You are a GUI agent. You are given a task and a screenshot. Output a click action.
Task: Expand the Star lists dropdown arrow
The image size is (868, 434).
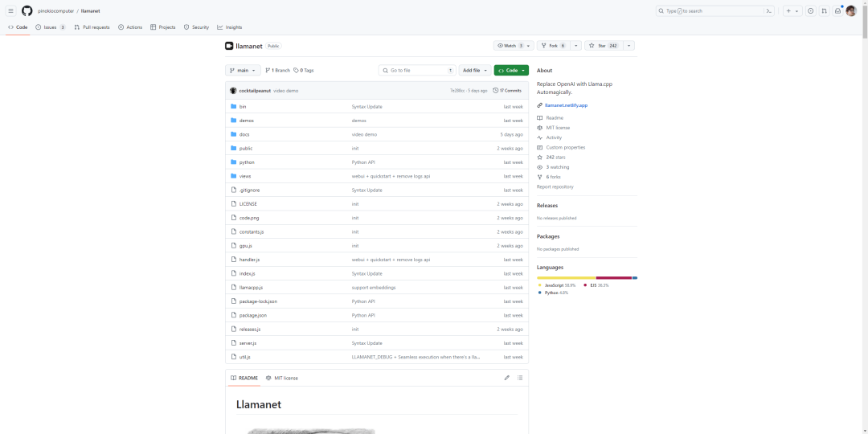[628, 46]
